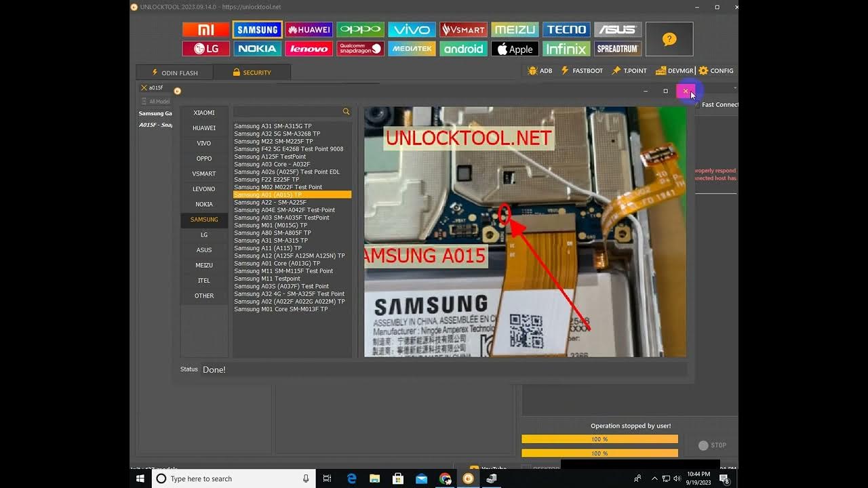Open the T.POINT toolbar item
This screenshot has height=488, width=868.
click(629, 70)
